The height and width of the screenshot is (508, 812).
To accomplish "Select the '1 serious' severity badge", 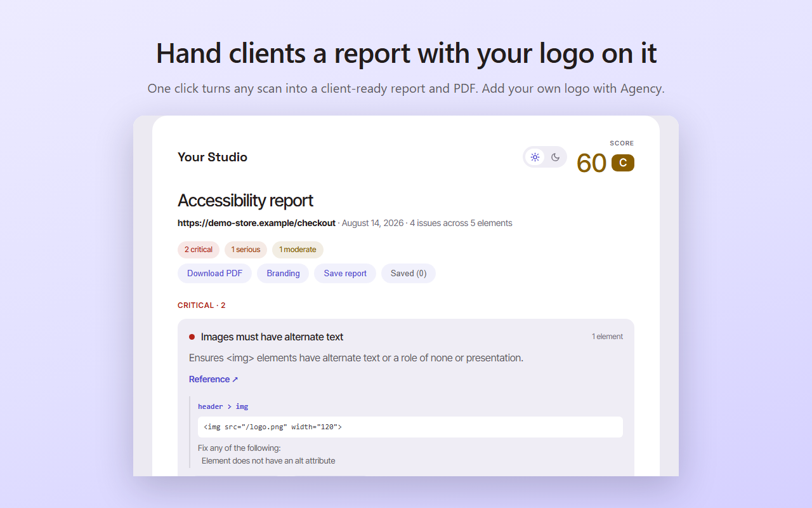I will pyautogui.click(x=246, y=250).
